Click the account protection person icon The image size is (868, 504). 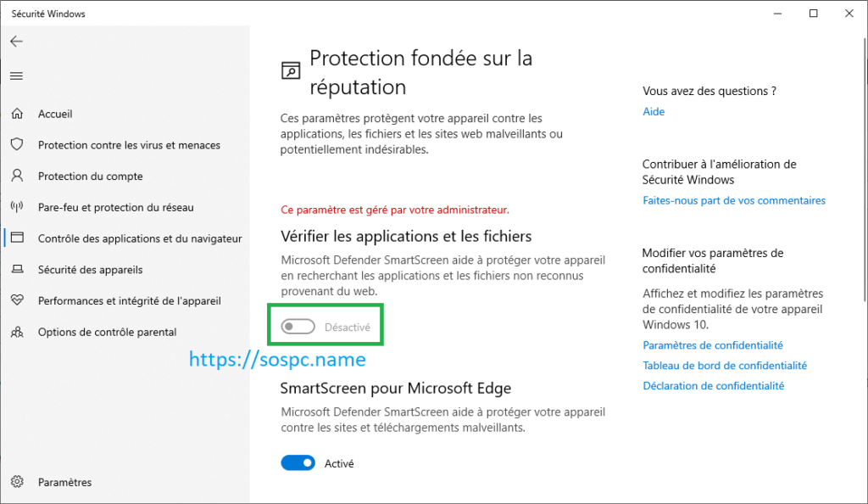tap(16, 176)
